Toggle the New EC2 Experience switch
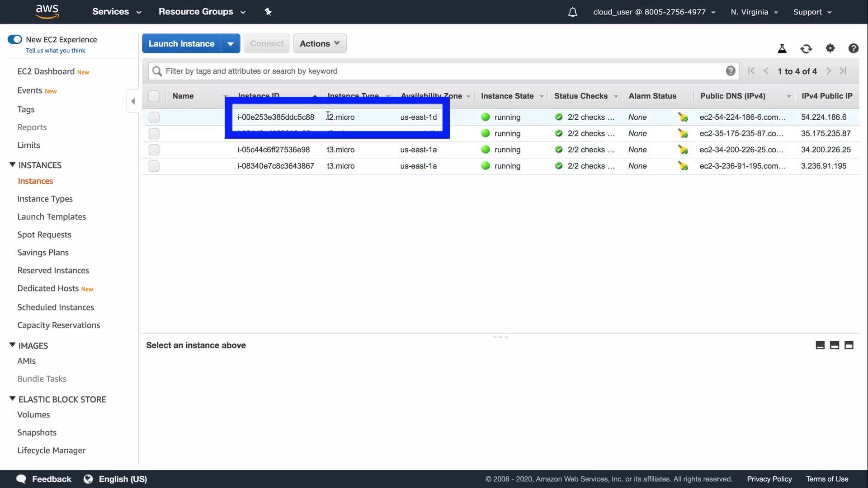 tap(15, 39)
